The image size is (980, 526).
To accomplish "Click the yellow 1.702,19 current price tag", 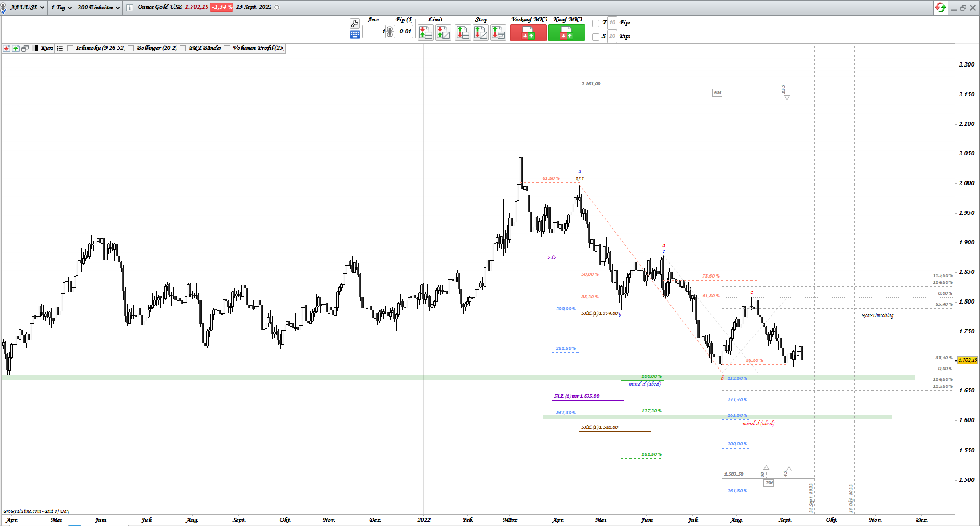I will [968, 360].
